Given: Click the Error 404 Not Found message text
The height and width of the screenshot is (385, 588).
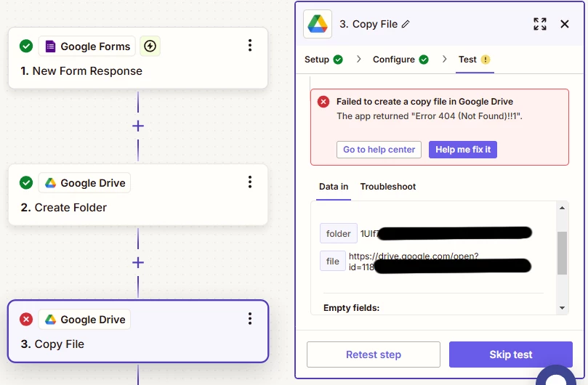Looking at the screenshot, I should [429, 116].
